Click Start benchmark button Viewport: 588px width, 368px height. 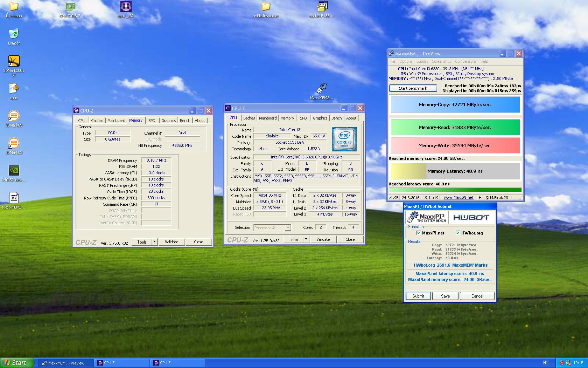coord(413,88)
